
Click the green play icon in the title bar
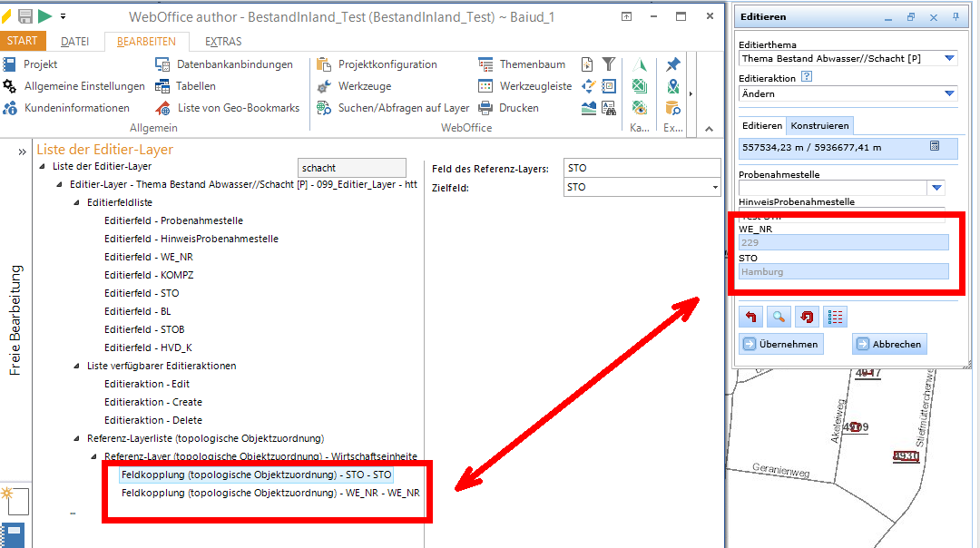(44, 16)
